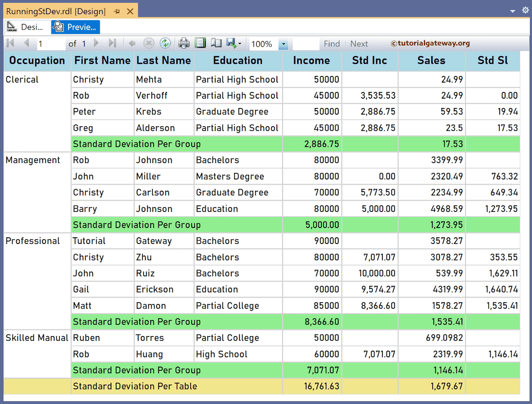Click the first page navigation icon
Screen dimensions: 532x404
pos(9,44)
